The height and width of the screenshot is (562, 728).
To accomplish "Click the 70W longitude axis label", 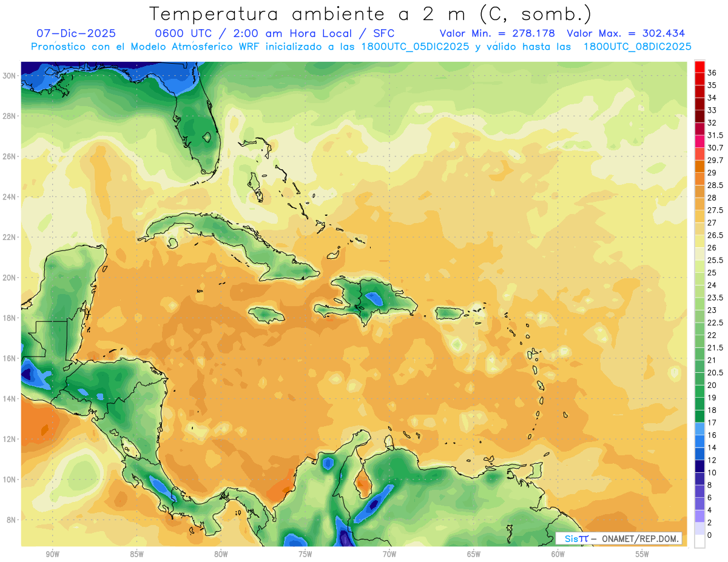I will click(x=389, y=554).
